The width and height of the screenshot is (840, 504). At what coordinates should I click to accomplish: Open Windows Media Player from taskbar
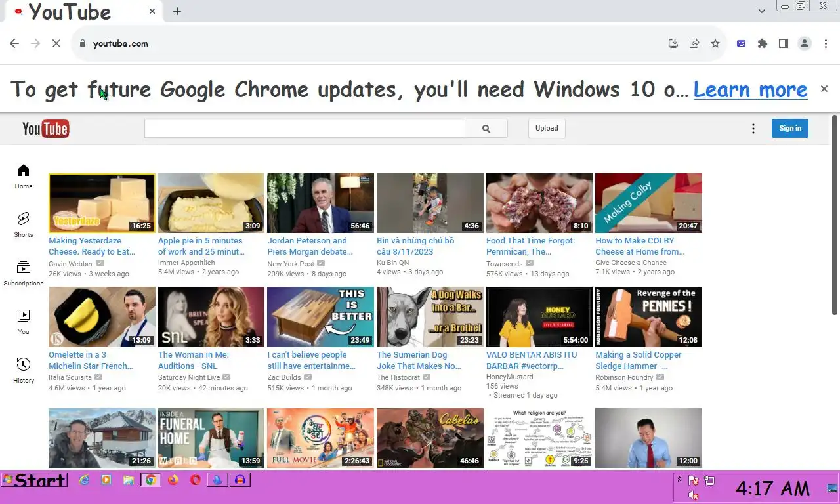[x=106, y=480]
